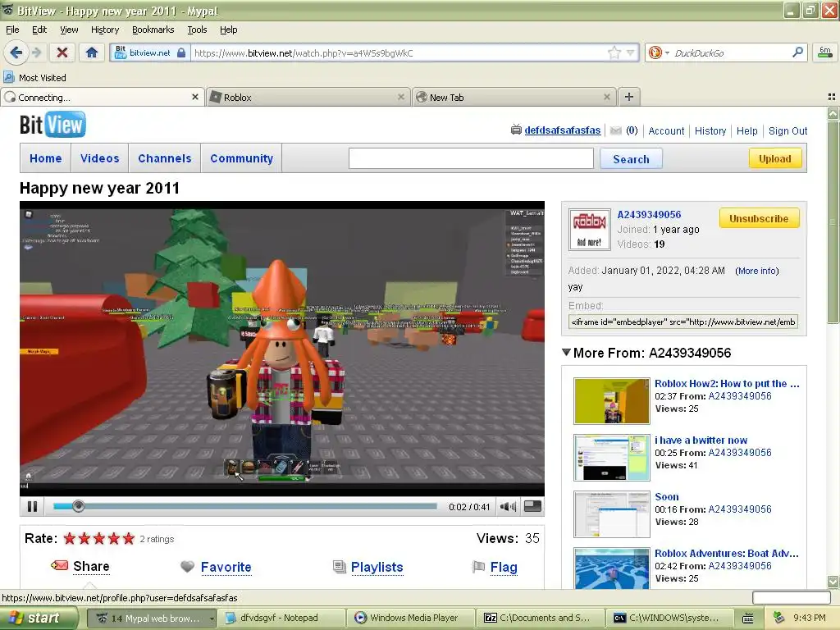840x630 pixels.
Task: Click the Search button
Action: tap(631, 159)
